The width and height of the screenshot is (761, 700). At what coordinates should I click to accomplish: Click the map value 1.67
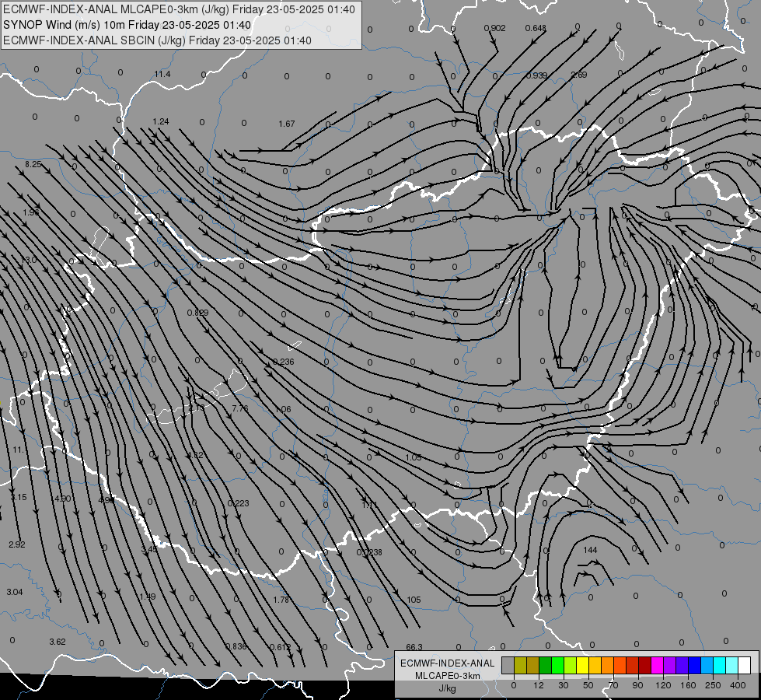(287, 124)
